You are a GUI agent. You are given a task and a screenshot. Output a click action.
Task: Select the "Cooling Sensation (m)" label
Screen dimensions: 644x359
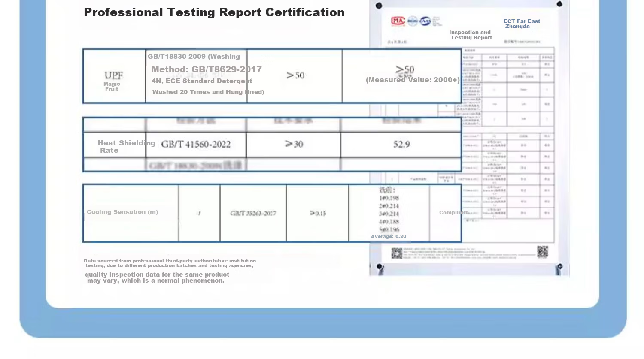click(x=122, y=212)
